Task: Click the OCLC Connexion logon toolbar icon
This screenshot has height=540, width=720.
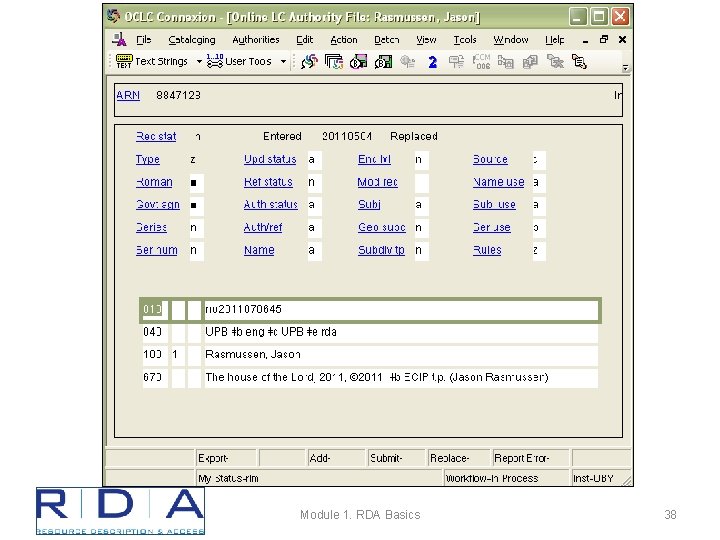Action: 309,62
